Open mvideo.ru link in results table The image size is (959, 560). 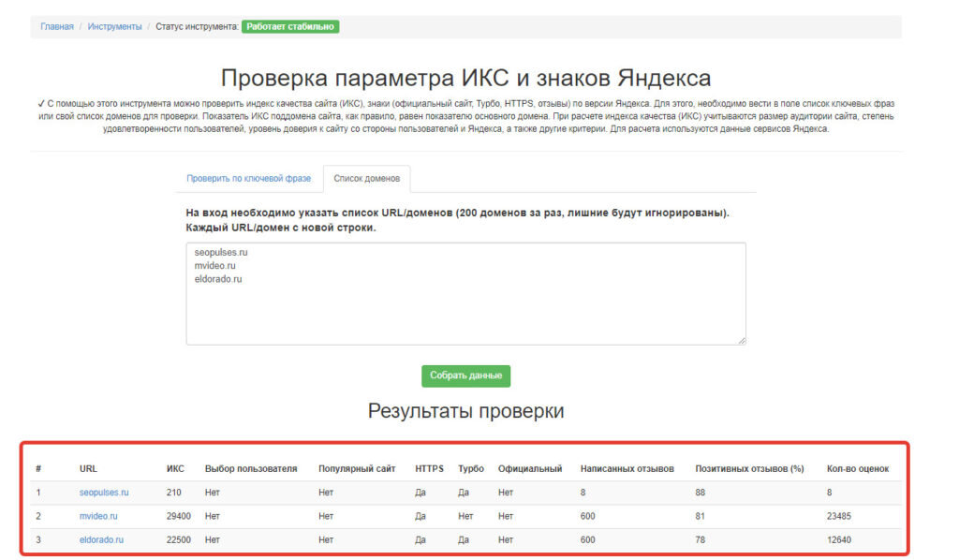pyautogui.click(x=98, y=516)
